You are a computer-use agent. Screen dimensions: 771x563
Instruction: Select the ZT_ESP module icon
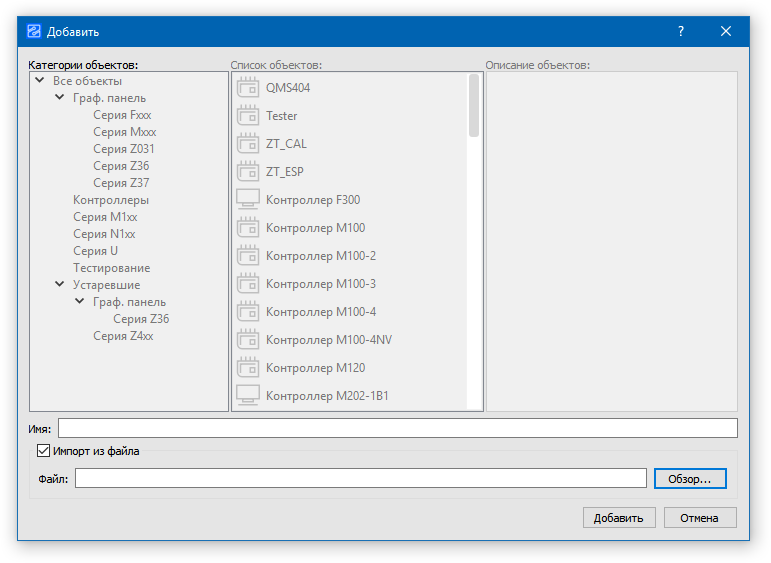pos(247,172)
